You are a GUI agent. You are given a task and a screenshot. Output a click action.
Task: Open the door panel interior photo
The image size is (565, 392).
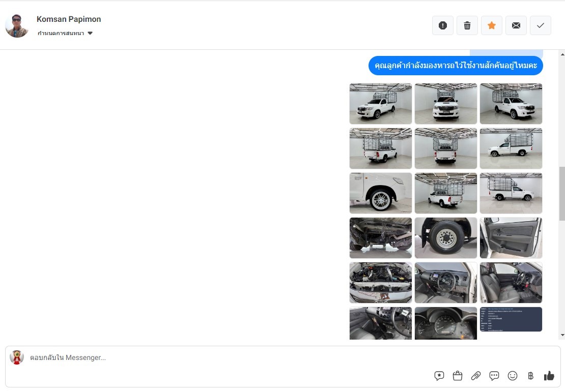[x=511, y=237]
